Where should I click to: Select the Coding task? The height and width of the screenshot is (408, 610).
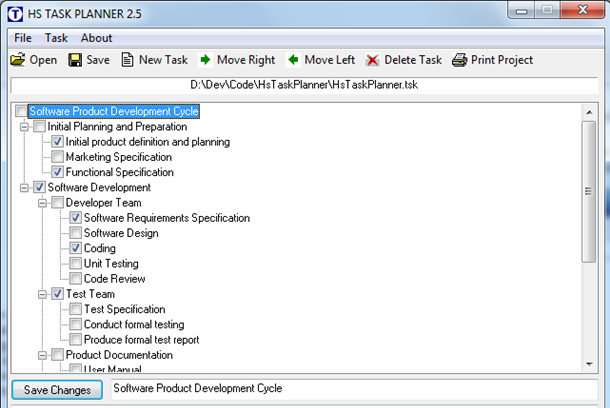(100, 248)
